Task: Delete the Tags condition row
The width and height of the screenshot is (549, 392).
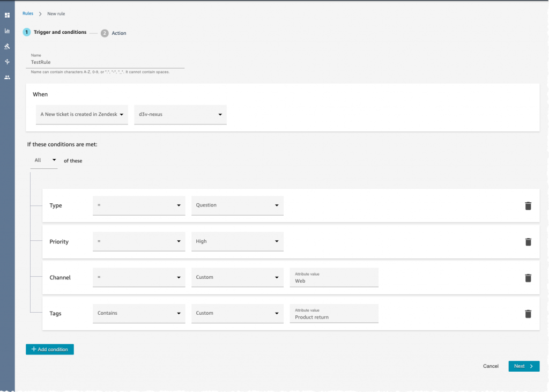Action: point(528,314)
